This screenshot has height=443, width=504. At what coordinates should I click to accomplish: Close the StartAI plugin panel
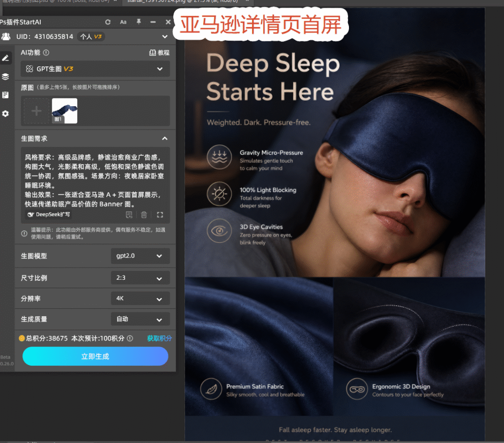click(168, 22)
